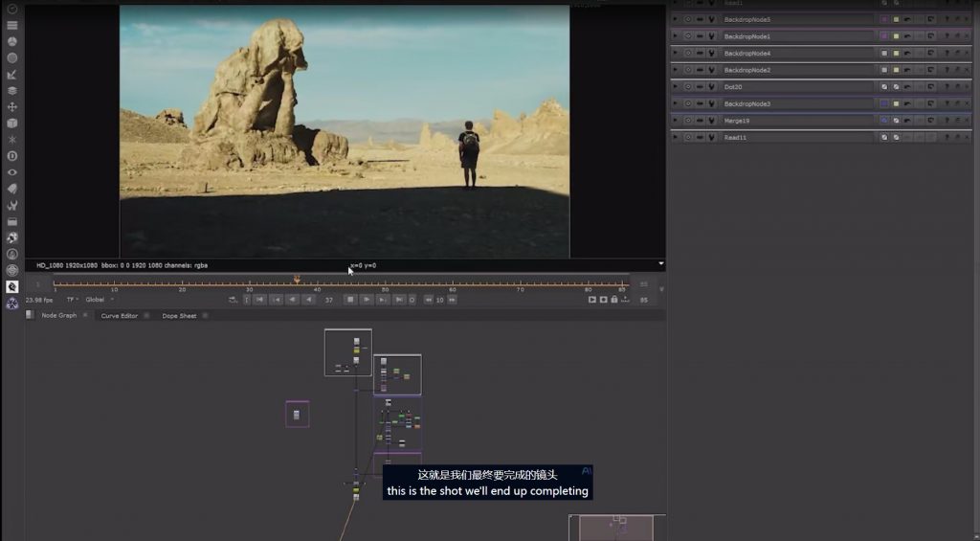The image size is (980, 541).
Task: Switch to the Curve Editor tab
Action: (x=120, y=315)
